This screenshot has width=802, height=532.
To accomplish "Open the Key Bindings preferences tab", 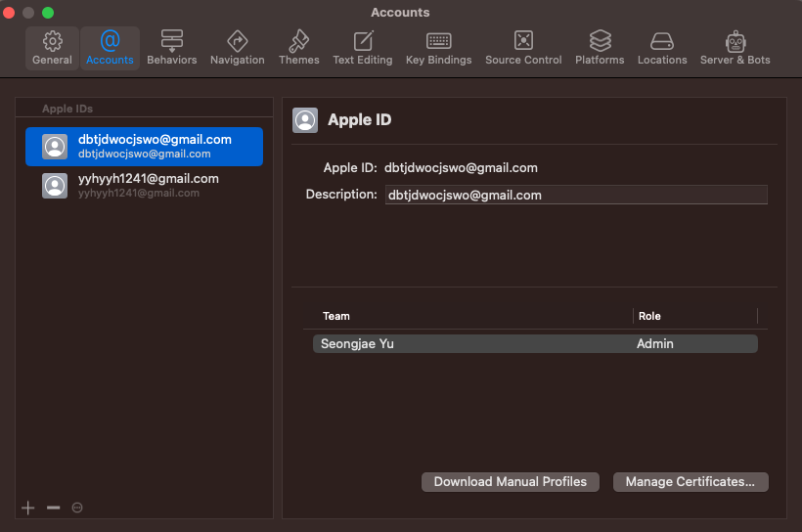I will point(439,48).
